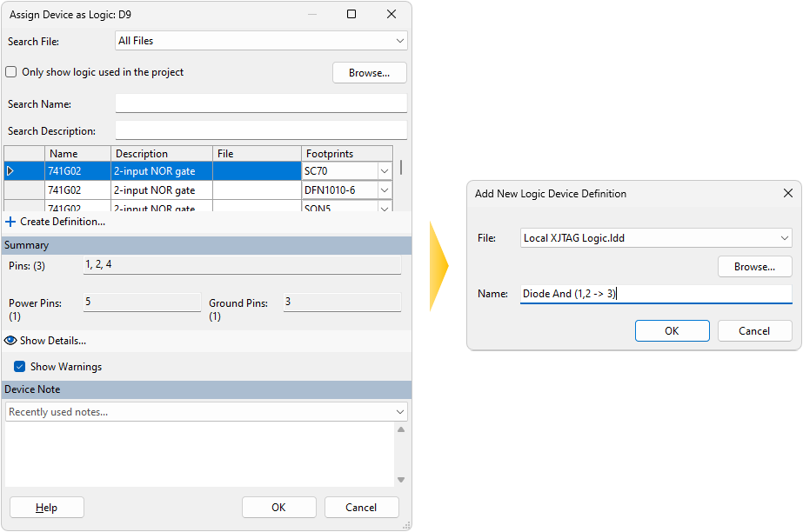Expand the SC70 footprint dropdown
The width and height of the screenshot is (803, 532).
coord(384,171)
